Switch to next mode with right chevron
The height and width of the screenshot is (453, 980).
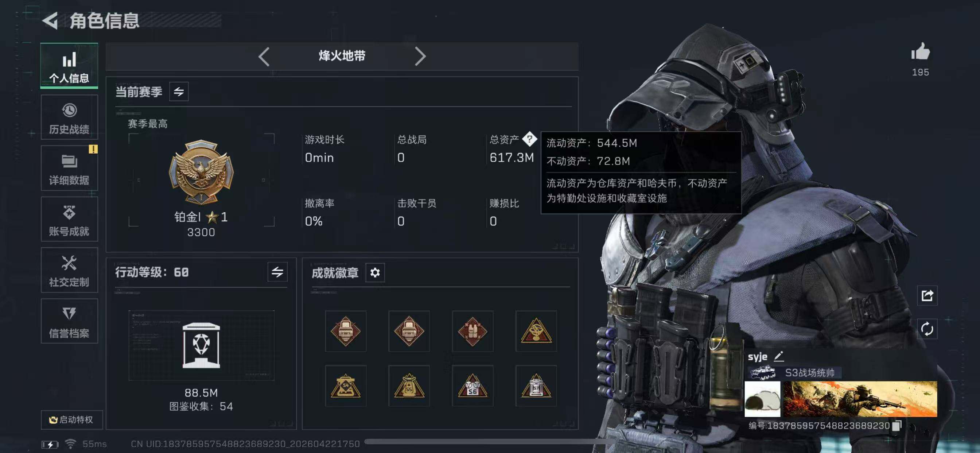pyautogui.click(x=420, y=57)
